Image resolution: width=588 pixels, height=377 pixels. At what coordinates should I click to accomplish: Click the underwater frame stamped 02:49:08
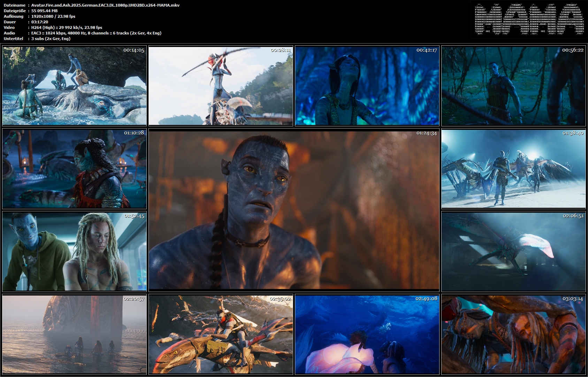367,334
